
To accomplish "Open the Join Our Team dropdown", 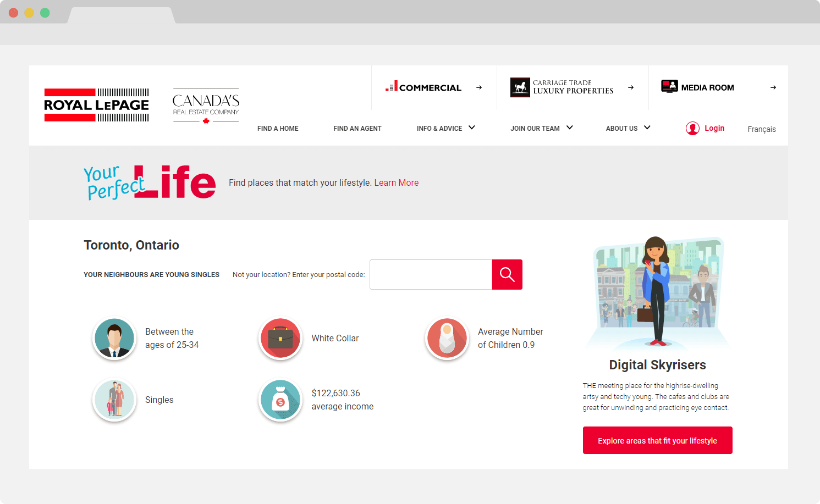I will (541, 128).
